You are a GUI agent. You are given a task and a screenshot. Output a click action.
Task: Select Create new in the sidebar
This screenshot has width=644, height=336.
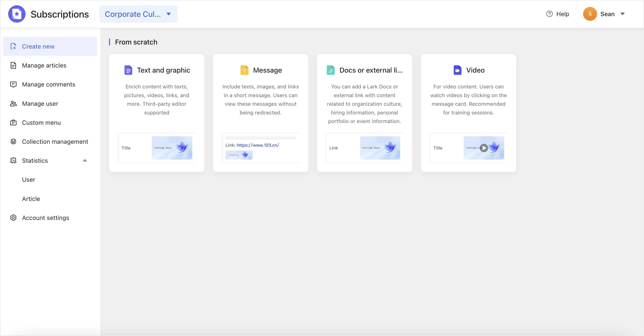point(50,46)
